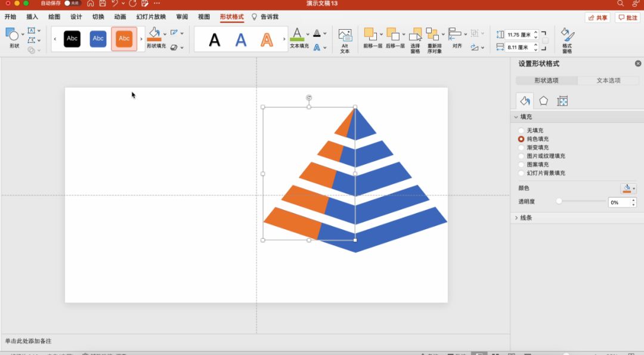Open the 前移一层 dropdown arrow
Viewport: 644px width, 355px height.
pyautogui.click(x=382, y=35)
